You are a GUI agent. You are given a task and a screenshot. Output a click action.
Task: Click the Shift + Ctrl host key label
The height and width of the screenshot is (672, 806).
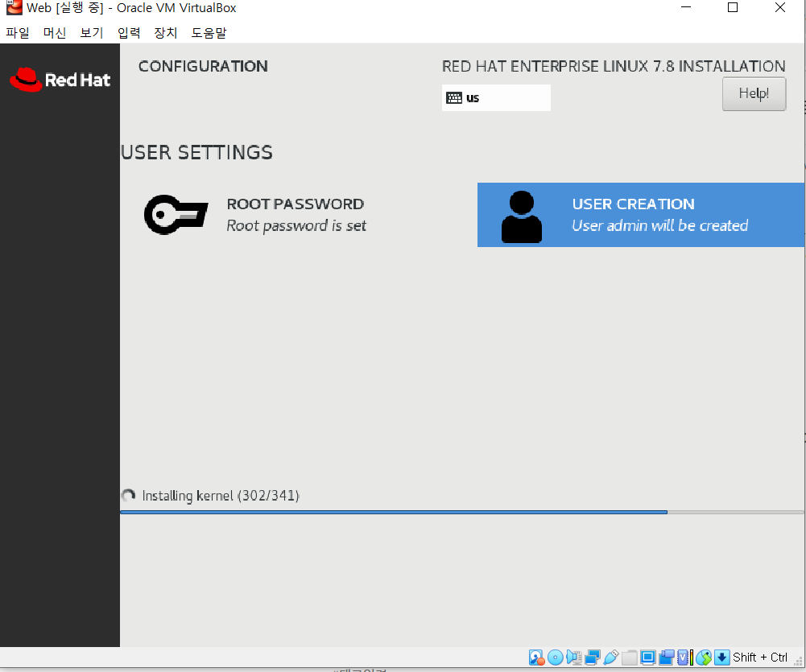pos(760,657)
